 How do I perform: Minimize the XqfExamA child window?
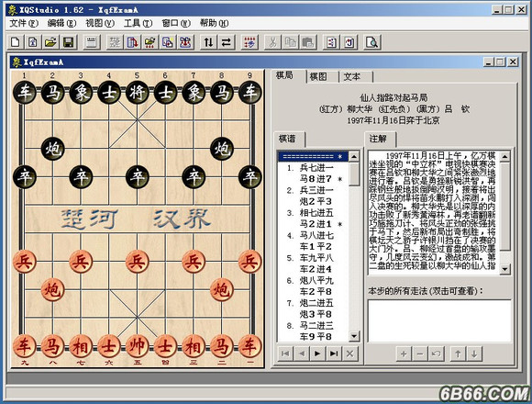point(488,62)
